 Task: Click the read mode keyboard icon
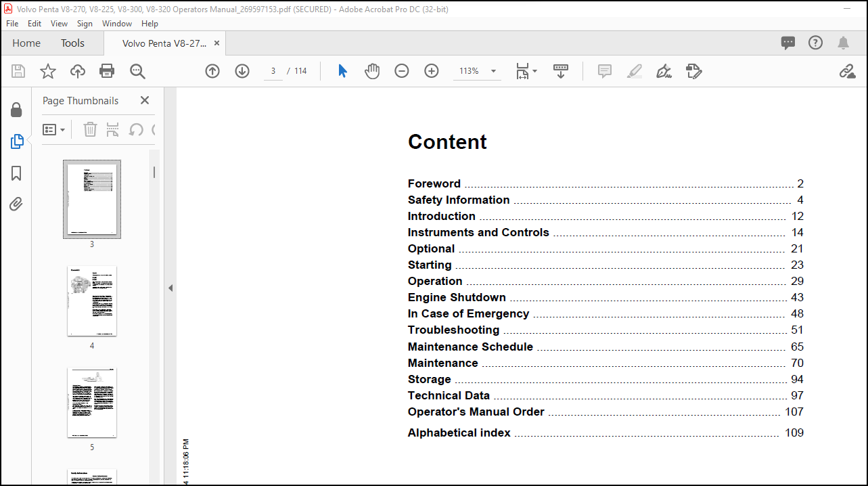[x=561, y=71]
